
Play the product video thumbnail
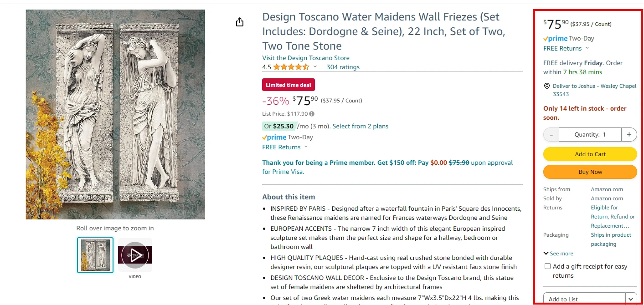click(135, 255)
